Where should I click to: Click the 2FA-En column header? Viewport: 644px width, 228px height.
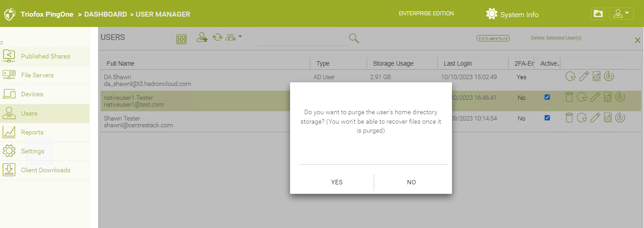[521, 63]
